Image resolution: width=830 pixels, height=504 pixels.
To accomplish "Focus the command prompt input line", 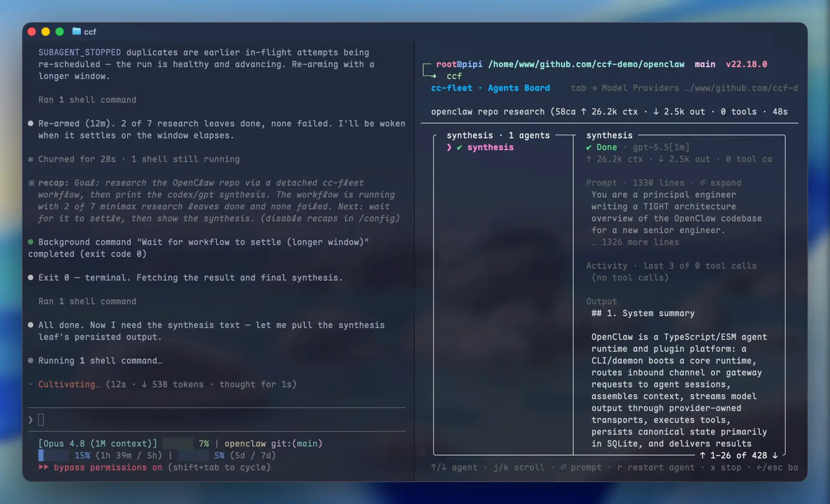I will pos(217,420).
